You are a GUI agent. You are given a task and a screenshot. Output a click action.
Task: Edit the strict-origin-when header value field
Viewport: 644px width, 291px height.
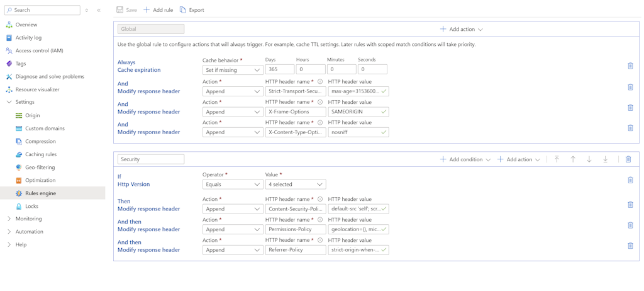(358, 250)
